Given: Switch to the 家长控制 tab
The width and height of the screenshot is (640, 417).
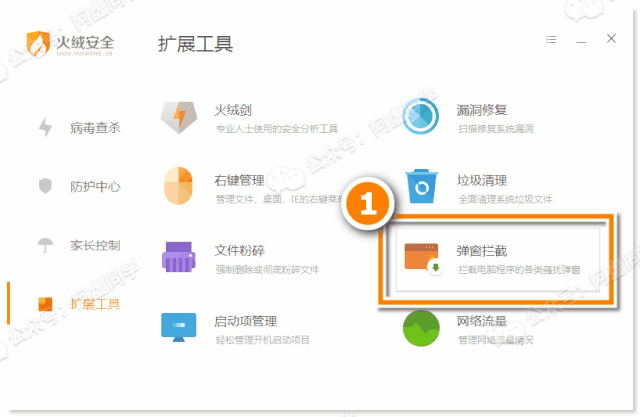Looking at the screenshot, I should click(95, 245).
